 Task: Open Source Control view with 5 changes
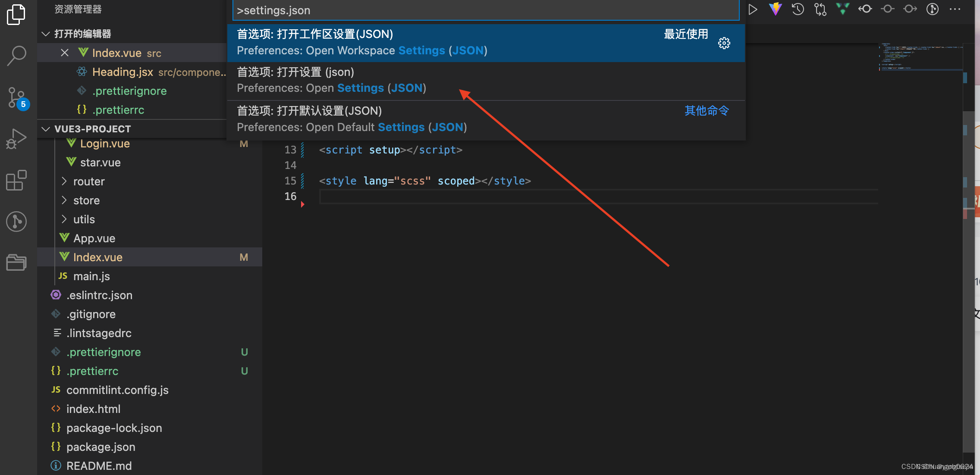(x=17, y=98)
